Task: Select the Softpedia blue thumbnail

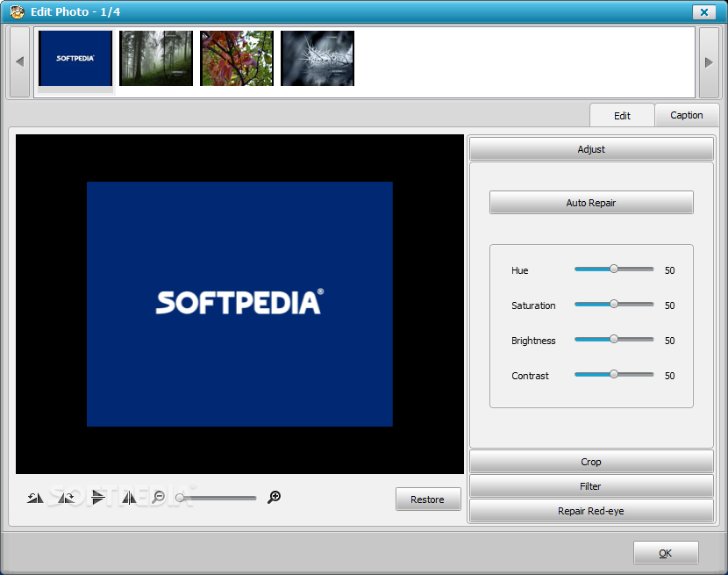Action: coord(75,59)
